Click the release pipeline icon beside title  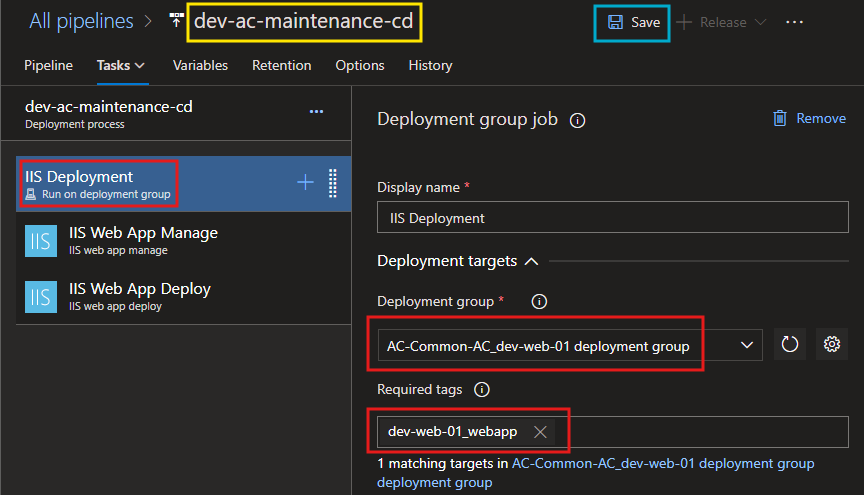(176, 20)
